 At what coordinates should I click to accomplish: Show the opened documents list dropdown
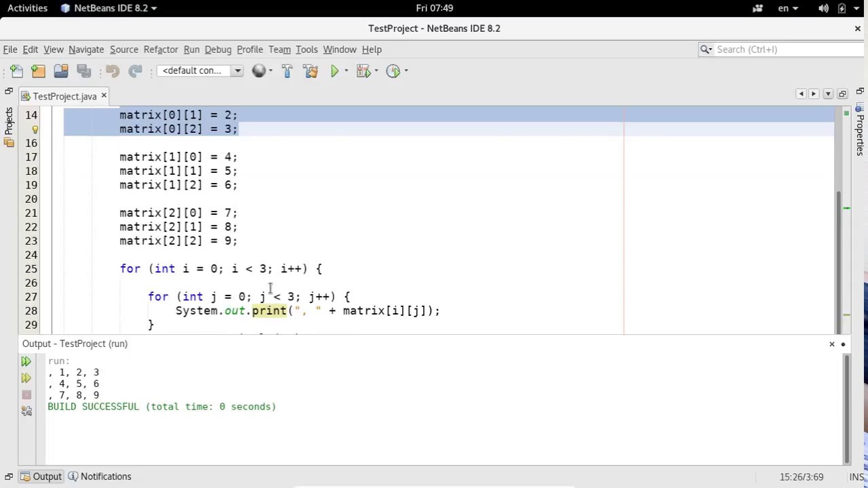coord(828,94)
